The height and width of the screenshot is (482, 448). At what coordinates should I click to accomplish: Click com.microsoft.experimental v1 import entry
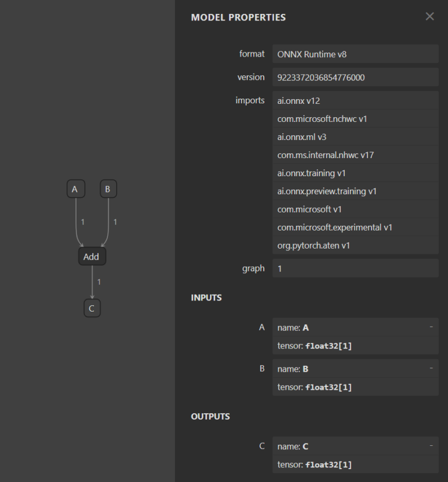coord(355,227)
